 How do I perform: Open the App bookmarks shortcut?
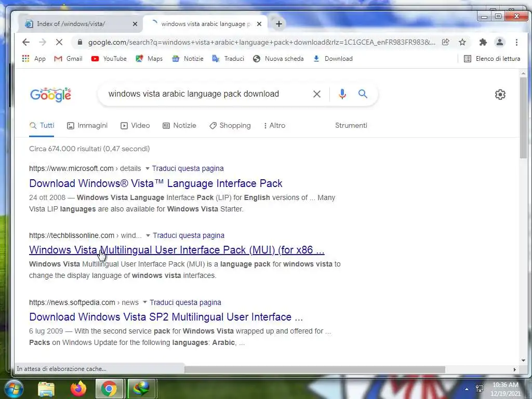34,59
